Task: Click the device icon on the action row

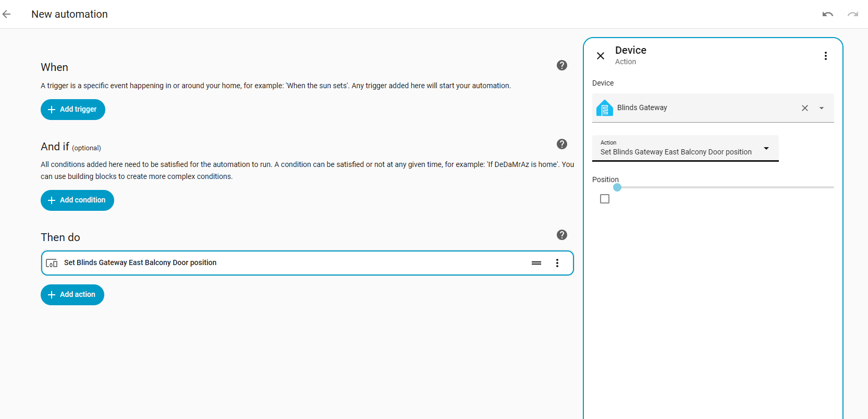Action: pos(52,263)
